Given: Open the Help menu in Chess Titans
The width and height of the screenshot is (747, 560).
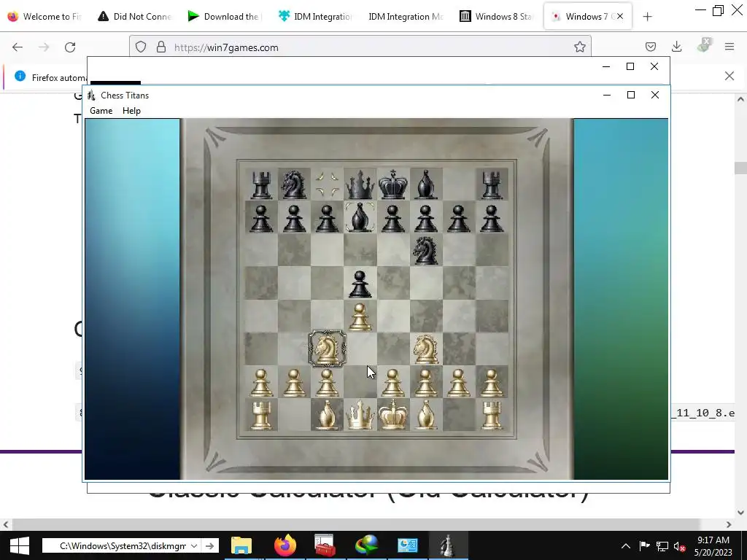Looking at the screenshot, I should pyautogui.click(x=131, y=111).
